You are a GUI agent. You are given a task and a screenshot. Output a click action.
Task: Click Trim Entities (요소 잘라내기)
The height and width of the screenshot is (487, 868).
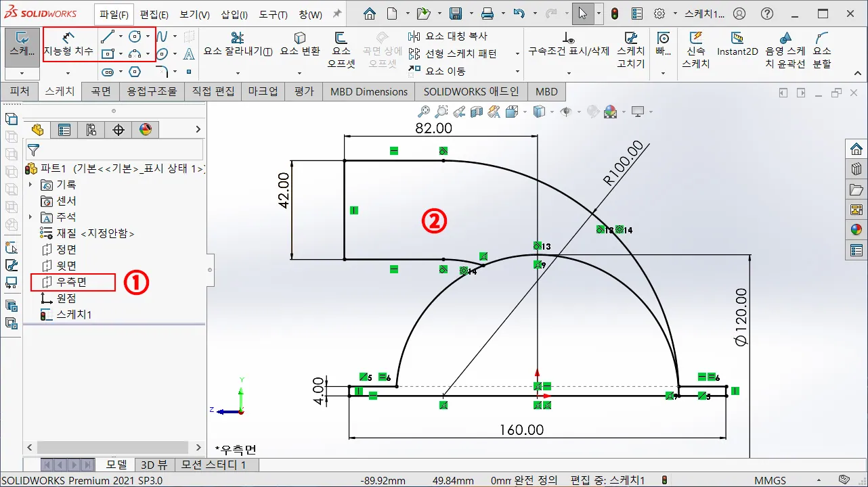pos(238,44)
